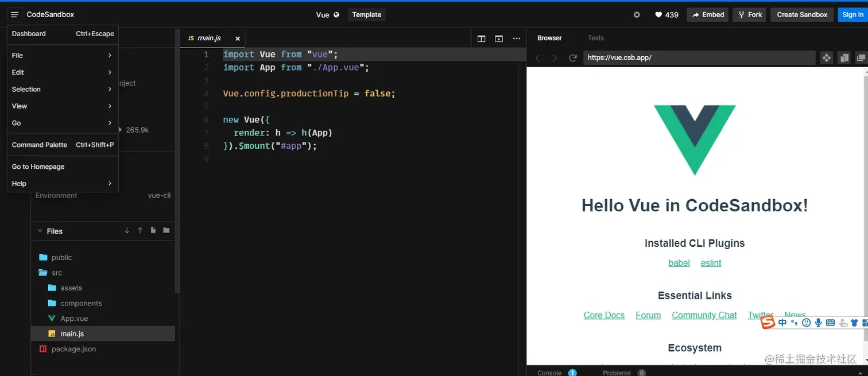Click the Create Sandbox button

802,15
